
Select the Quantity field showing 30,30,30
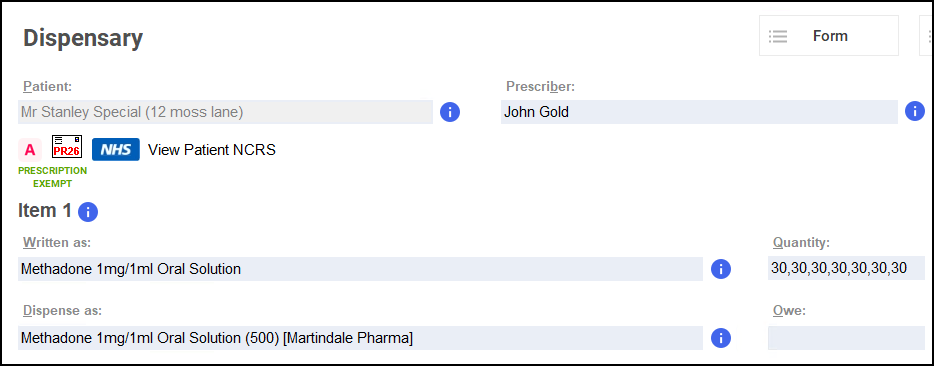846,268
